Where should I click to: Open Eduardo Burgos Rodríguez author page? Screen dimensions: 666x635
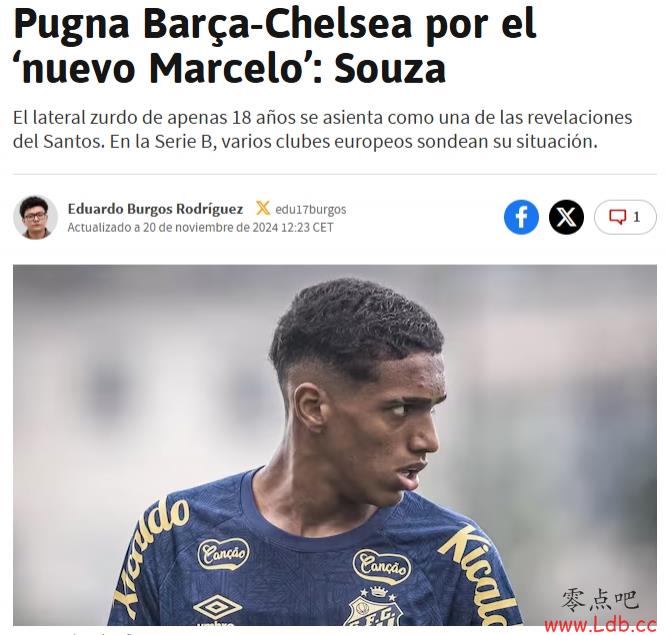point(155,209)
